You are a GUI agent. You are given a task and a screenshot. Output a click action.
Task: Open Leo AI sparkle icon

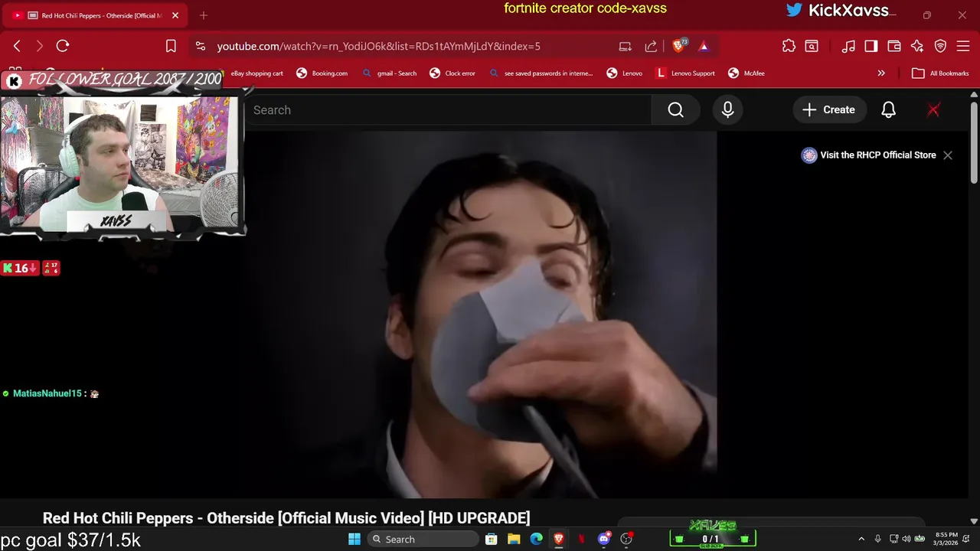[917, 46]
